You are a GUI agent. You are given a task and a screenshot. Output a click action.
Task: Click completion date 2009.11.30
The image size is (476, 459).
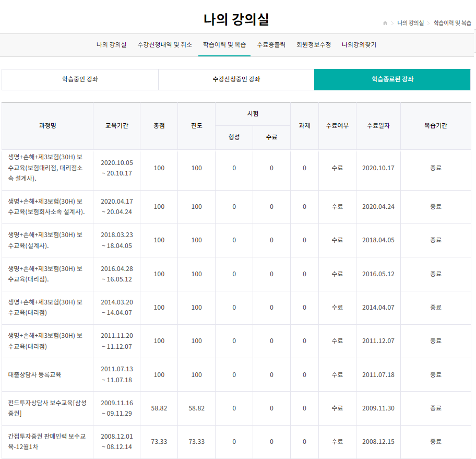tap(378, 408)
